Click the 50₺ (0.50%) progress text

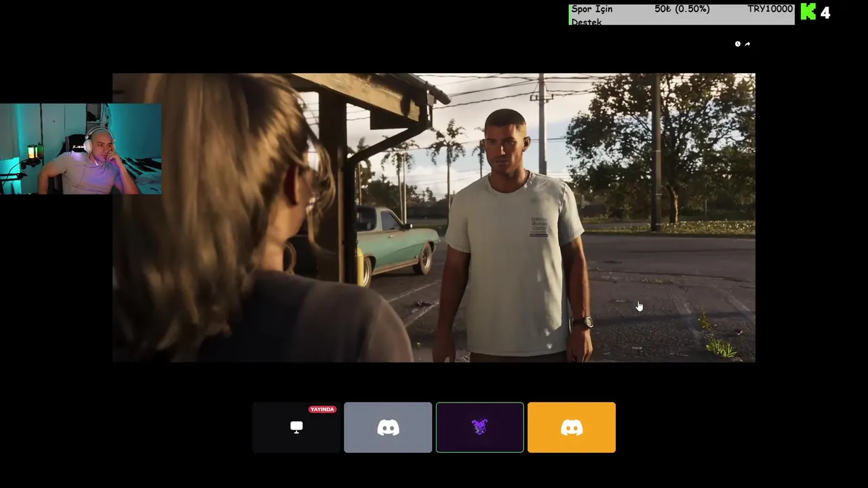click(682, 9)
